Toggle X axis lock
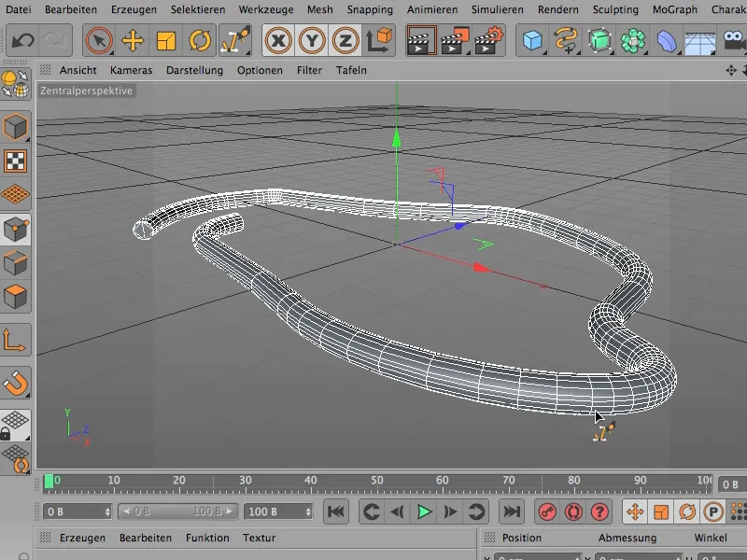 278,40
